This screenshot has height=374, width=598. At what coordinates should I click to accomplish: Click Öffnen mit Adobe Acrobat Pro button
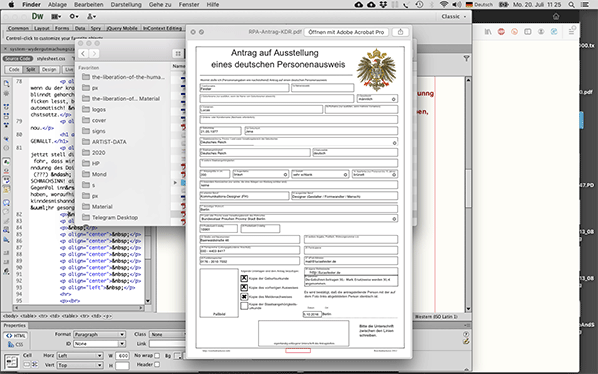point(346,32)
